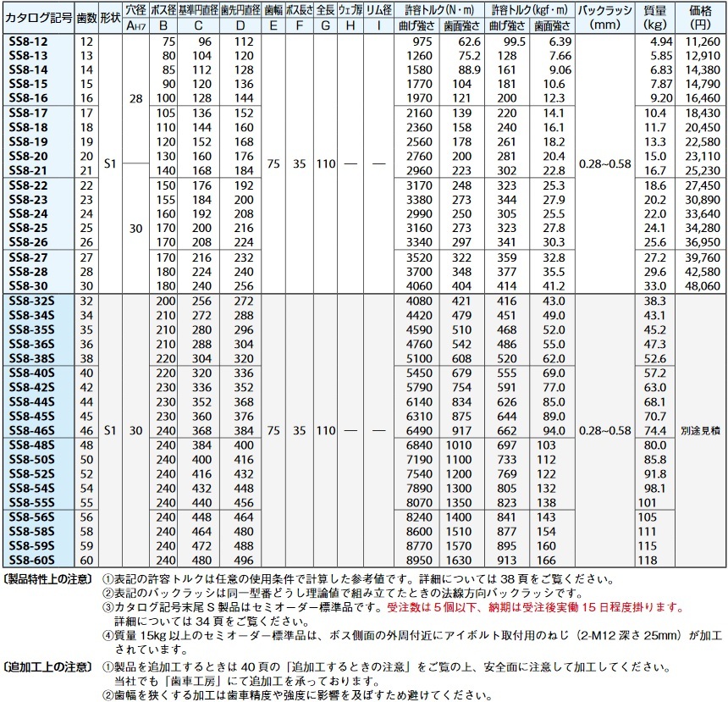The image size is (728, 702).
Task: Click catalog number SS8-38S
Action: click(x=31, y=359)
